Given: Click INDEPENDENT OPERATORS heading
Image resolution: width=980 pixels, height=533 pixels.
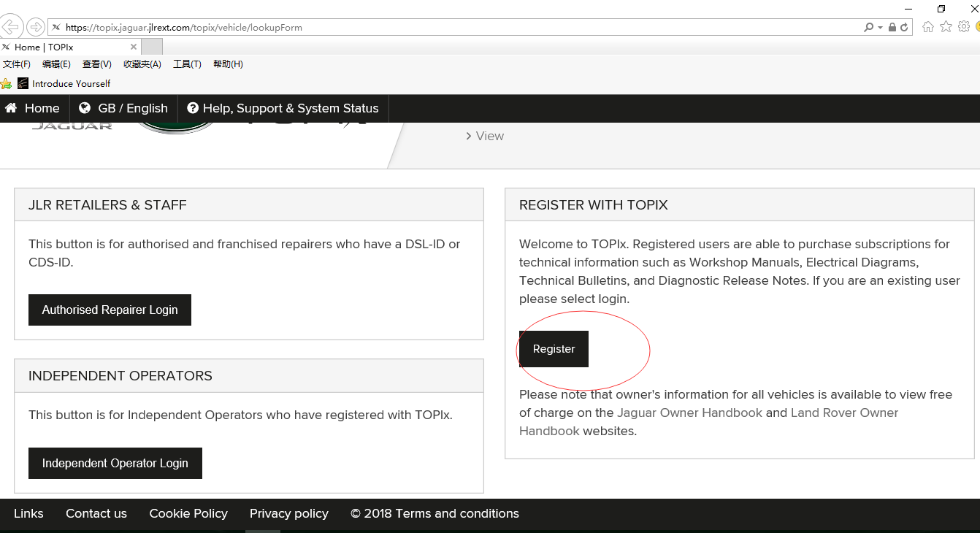Looking at the screenshot, I should [120, 376].
